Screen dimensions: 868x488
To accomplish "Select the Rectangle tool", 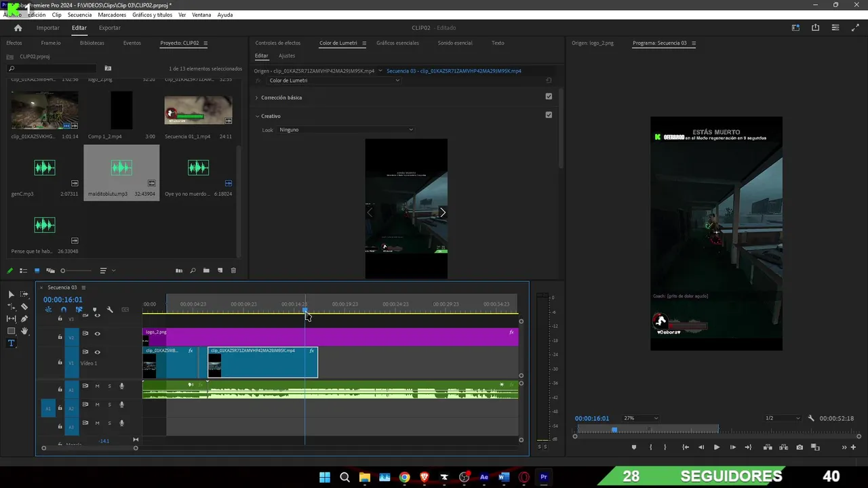I will pos(11,331).
